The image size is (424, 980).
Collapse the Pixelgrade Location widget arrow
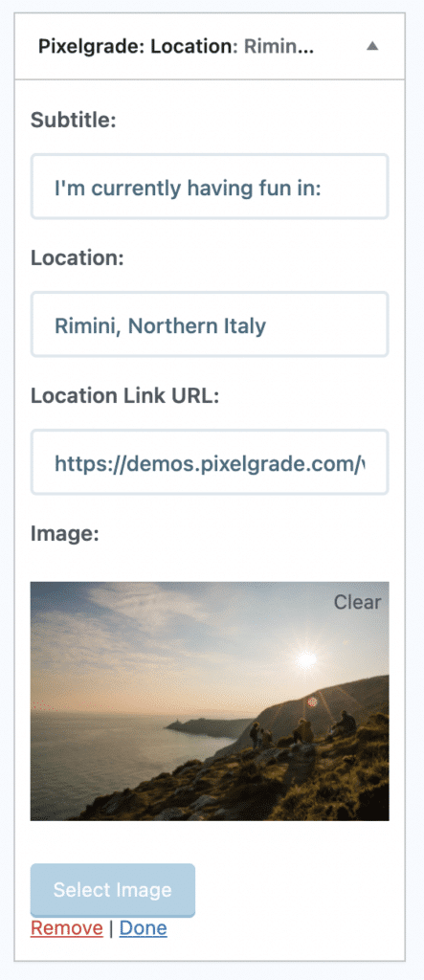tap(372, 46)
